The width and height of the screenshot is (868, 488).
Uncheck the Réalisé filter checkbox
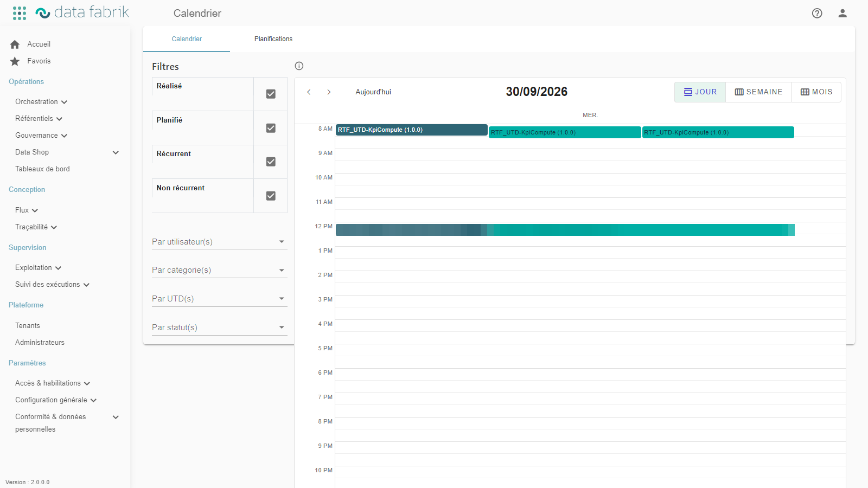271,94
